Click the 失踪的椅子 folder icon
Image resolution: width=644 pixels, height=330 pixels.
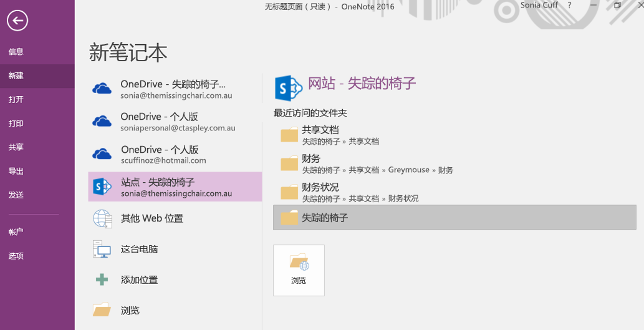(289, 218)
